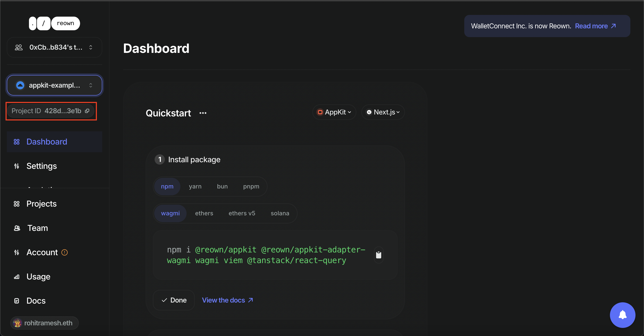
Task: Open the Projects sidebar item
Action: (42, 204)
